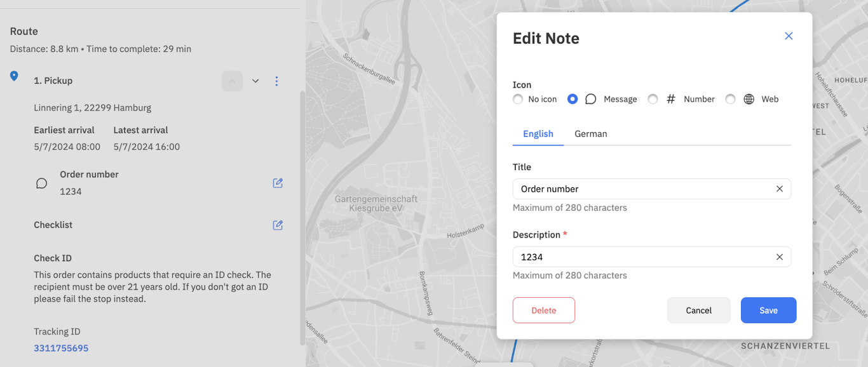Select the Message icon radio option
Image resolution: width=868 pixels, height=367 pixels.
573,99
